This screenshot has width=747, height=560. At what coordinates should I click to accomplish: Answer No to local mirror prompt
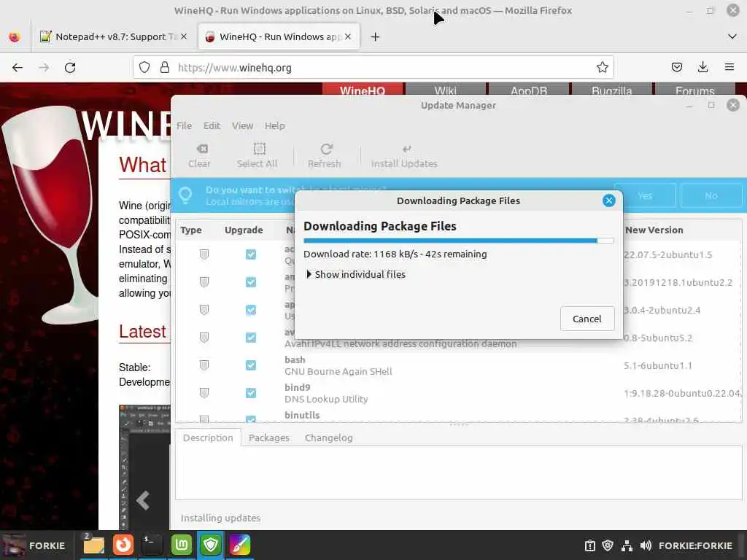click(711, 195)
